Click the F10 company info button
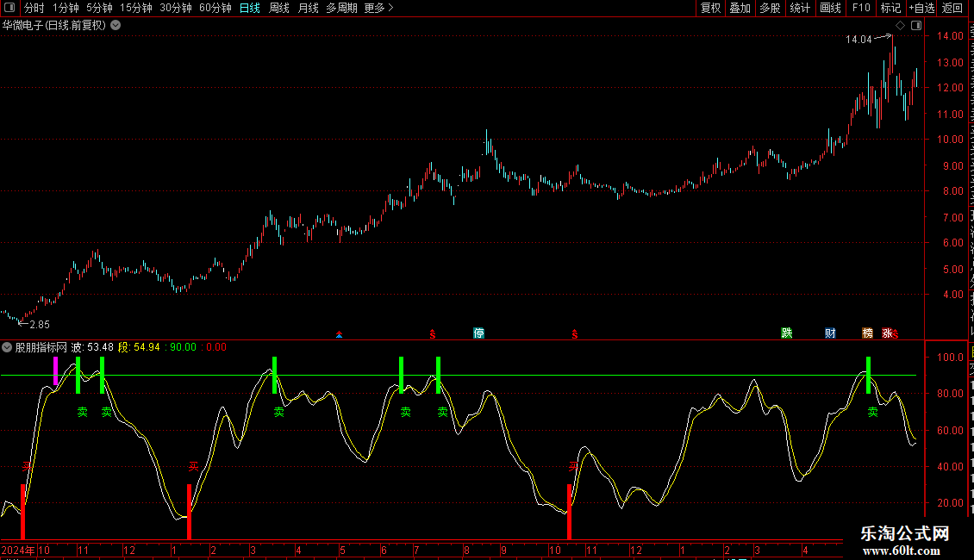Screen dimensions: 974x560 [x=861, y=8]
